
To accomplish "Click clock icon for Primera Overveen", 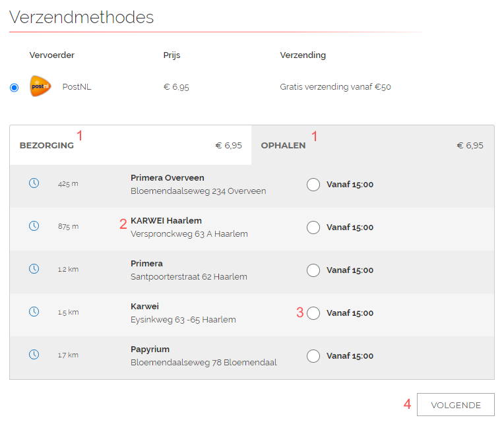I will pyautogui.click(x=34, y=183).
